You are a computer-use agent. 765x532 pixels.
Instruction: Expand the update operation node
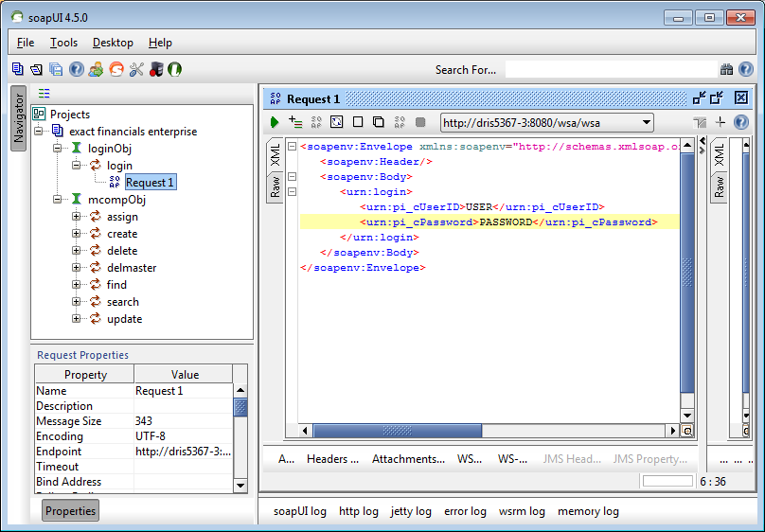[x=76, y=318]
